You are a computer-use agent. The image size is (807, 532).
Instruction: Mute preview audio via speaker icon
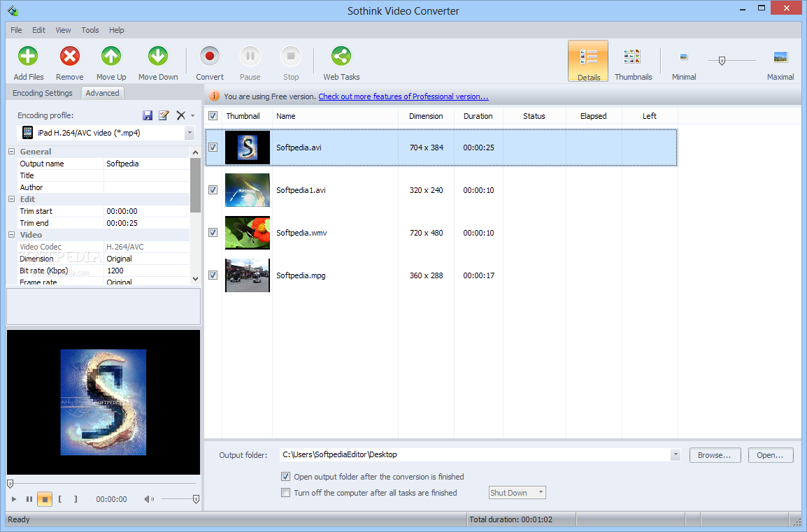[149, 499]
